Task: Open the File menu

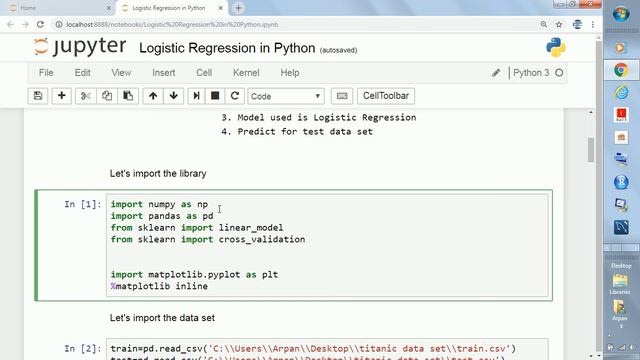Action: [46, 73]
